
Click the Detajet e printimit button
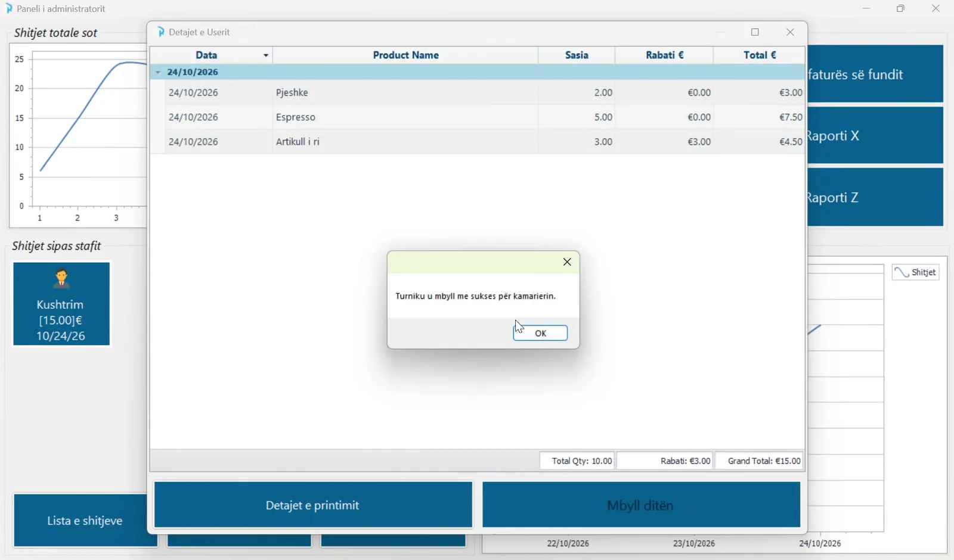point(313,505)
